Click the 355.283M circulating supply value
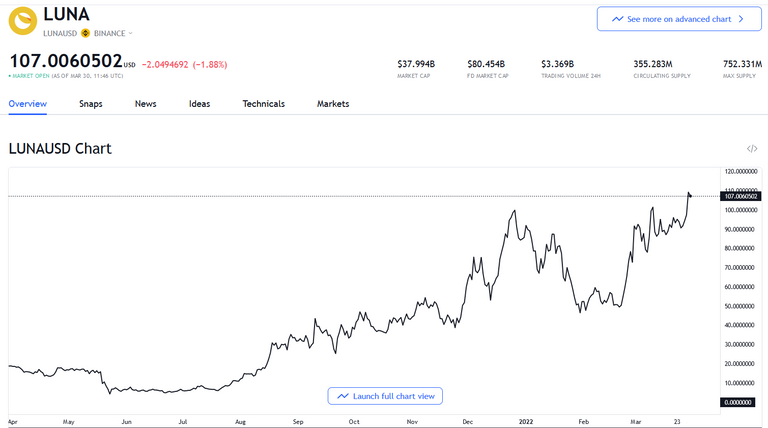 pyautogui.click(x=653, y=64)
